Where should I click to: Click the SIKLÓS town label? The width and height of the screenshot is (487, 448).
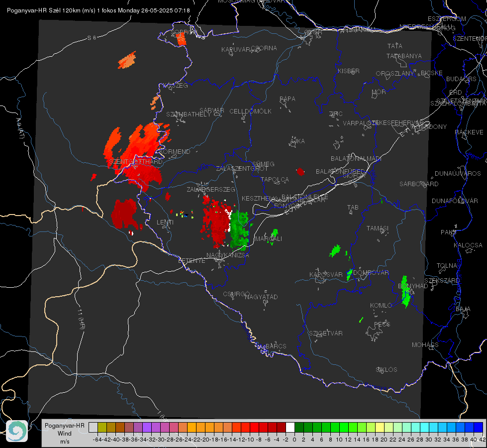click(387, 370)
